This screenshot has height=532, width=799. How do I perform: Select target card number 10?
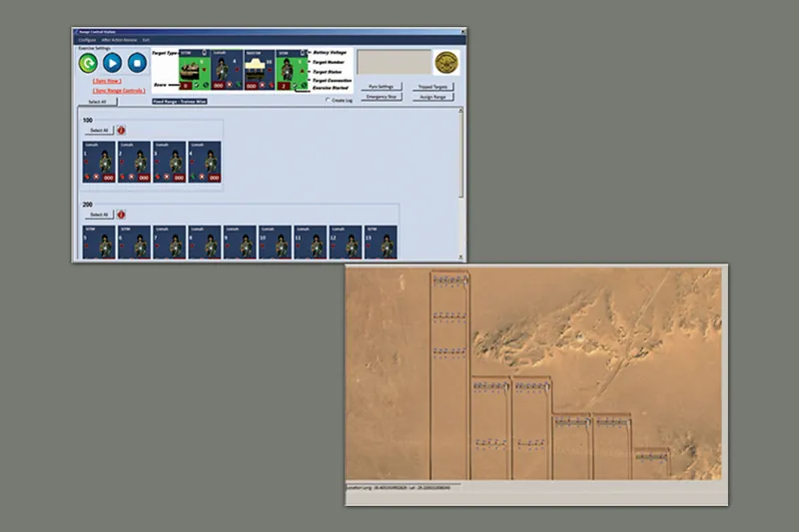tap(275, 243)
